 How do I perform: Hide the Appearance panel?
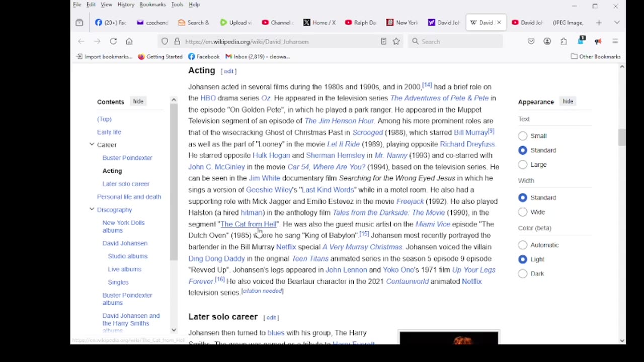point(568,101)
